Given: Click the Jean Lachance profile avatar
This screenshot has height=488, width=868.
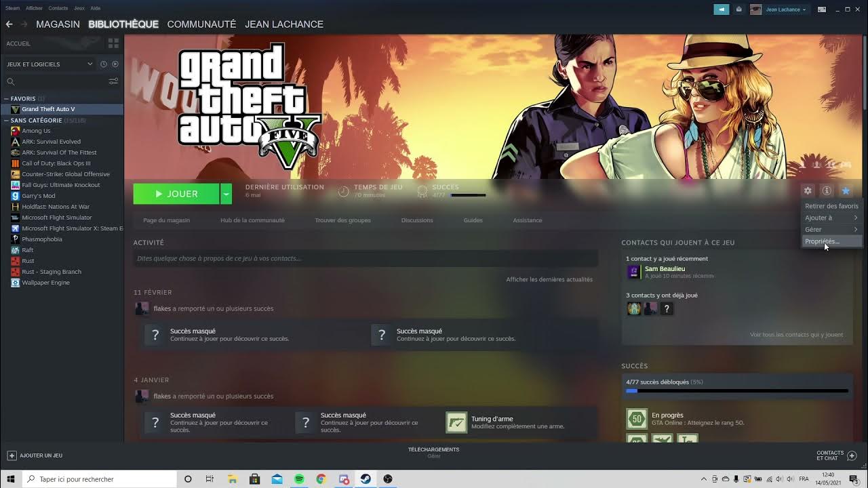Looking at the screenshot, I should pos(755,9).
